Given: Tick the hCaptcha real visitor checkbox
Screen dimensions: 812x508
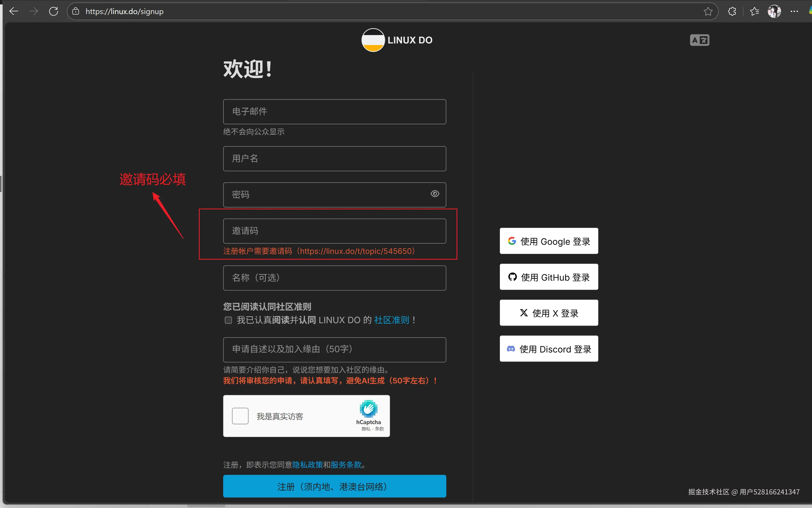Looking at the screenshot, I should pyautogui.click(x=240, y=416).
